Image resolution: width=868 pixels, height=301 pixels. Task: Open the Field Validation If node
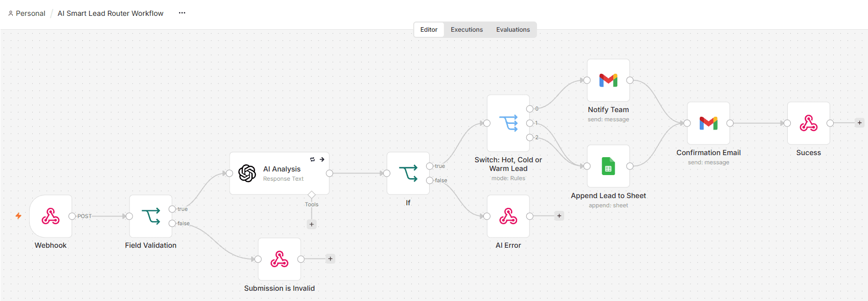click(150, 216)
